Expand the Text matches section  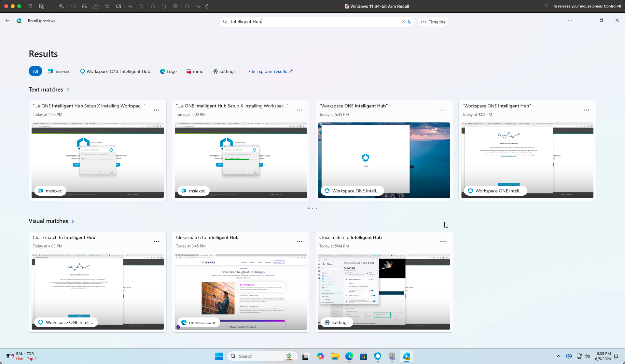click(x=68, y=90)
